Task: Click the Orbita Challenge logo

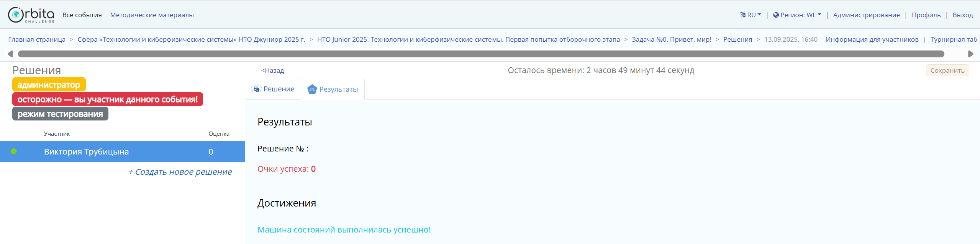Action: click(x=31, y=15)
